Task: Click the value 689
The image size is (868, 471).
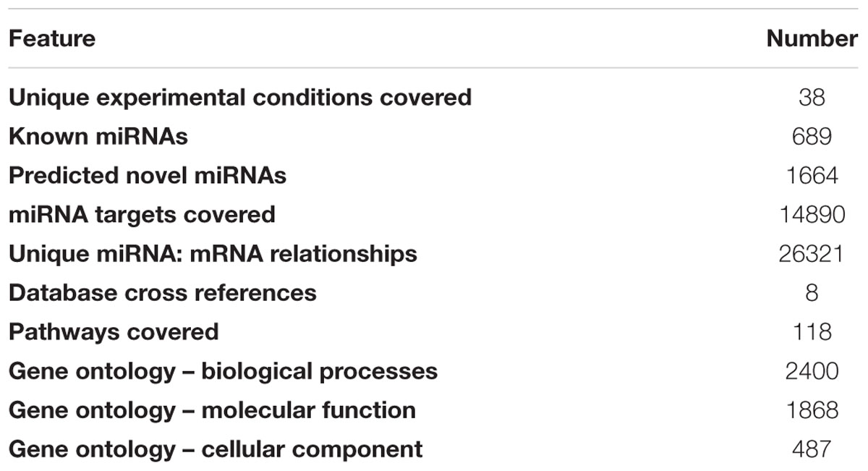Action: click(x=812, y=136)
